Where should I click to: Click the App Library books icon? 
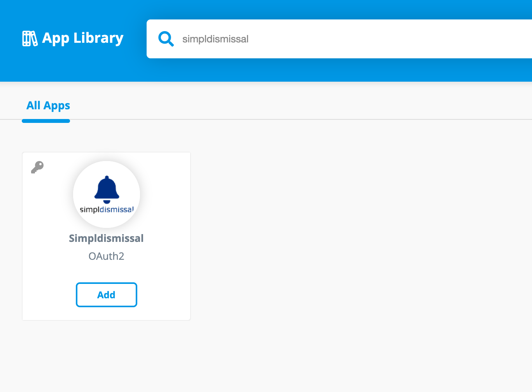pos(30,38)
